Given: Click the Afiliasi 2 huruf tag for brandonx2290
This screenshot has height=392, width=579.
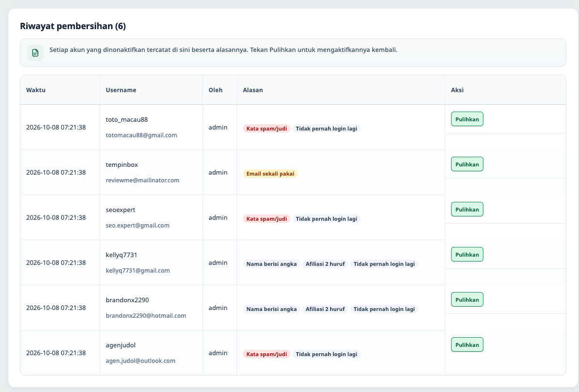Looking at the screenshot, I should click(325, 309).
